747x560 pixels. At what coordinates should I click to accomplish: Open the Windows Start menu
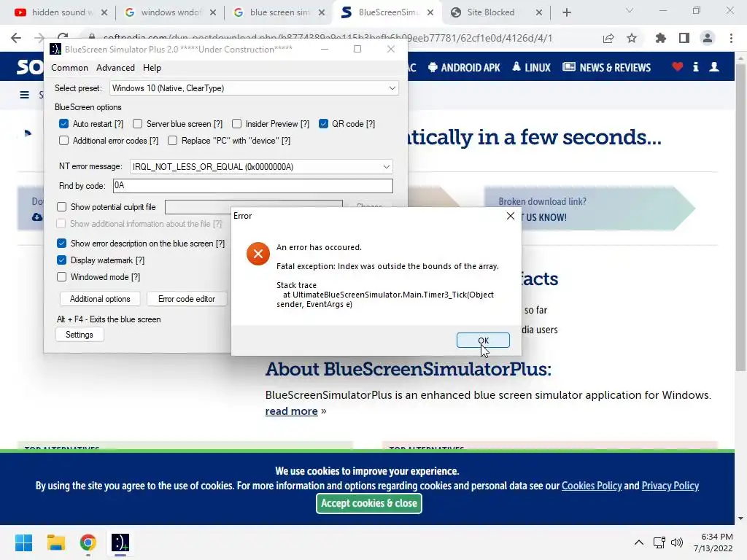point(23,542)
